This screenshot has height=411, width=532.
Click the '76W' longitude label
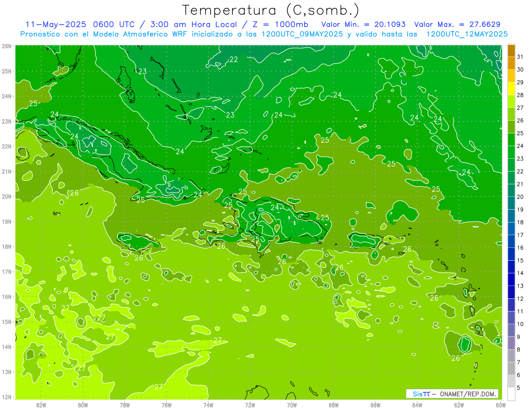(x=167, y=405)
